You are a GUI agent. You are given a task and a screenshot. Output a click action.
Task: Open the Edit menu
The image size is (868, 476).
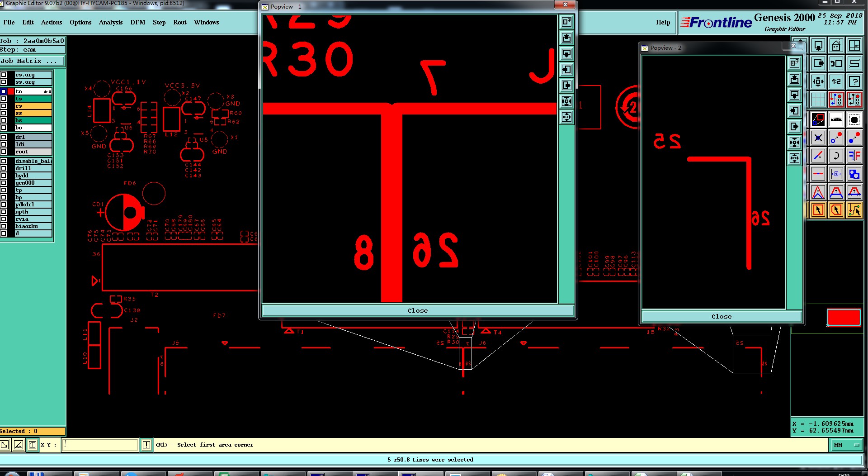[28, 22]
